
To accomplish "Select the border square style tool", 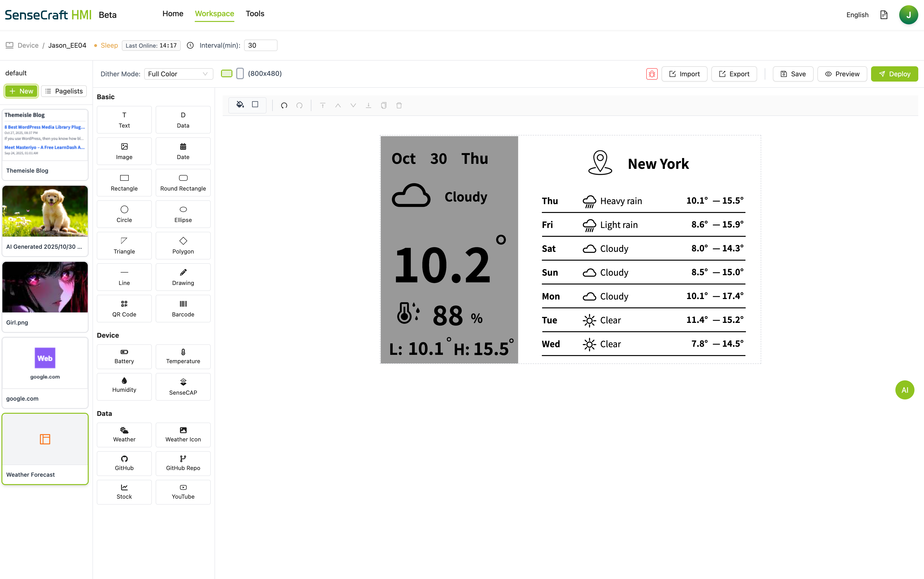I will pyautogui.click(x=255, y=104).
